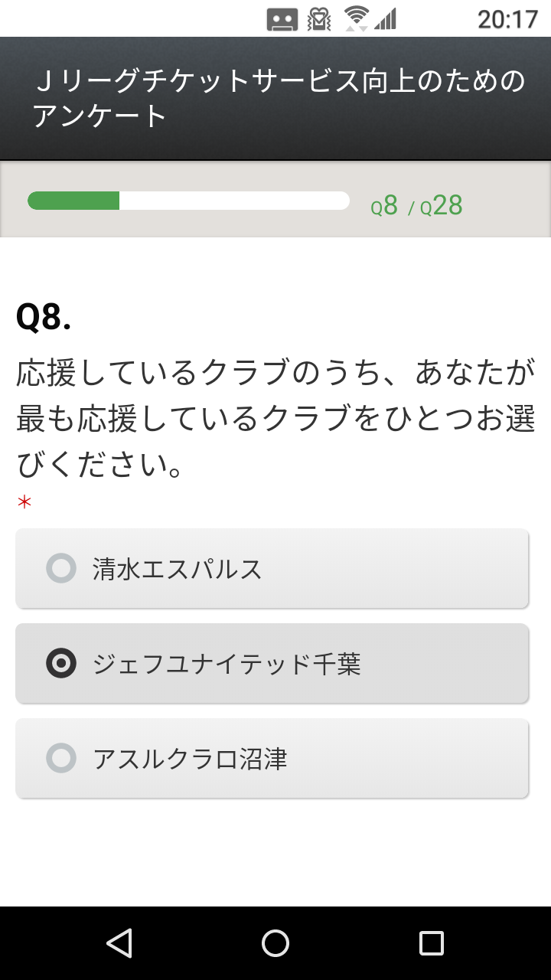This screenshot has width=551, height=980.
Task: Open recent apps with the square button
Action: 432,943
